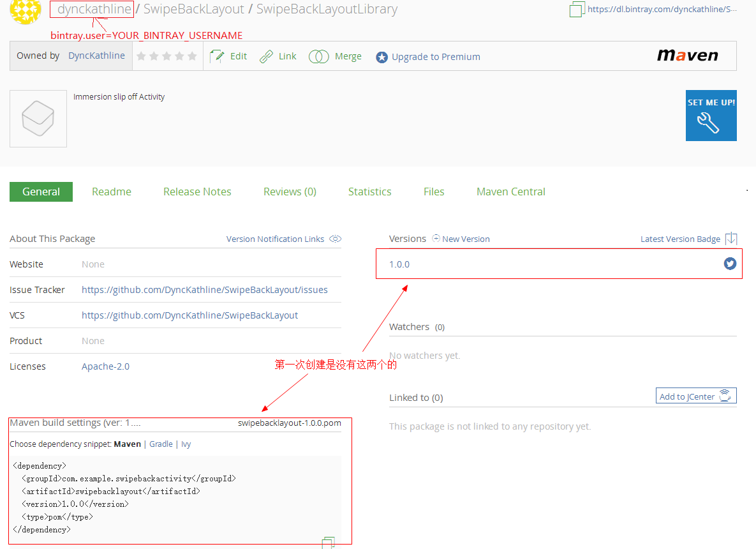
Task: Tweet version 1.0.0 via Twitter icon
Action: point(730,264)
